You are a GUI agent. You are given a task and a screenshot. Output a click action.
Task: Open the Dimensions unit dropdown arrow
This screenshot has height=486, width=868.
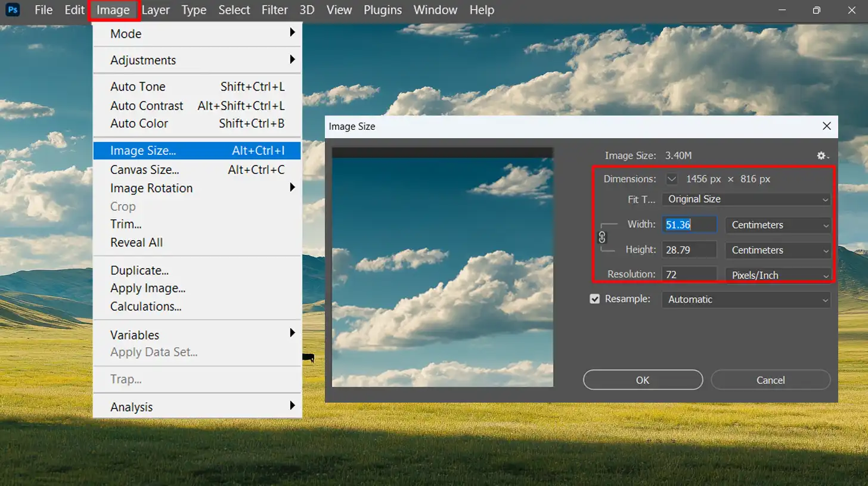pyautogui.click(x=672, y=179)
